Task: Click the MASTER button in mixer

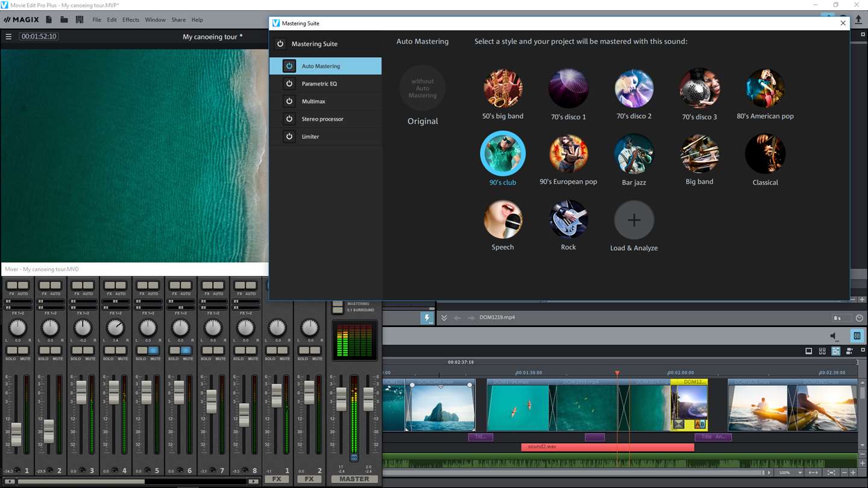Action: [x=354, y=479]
